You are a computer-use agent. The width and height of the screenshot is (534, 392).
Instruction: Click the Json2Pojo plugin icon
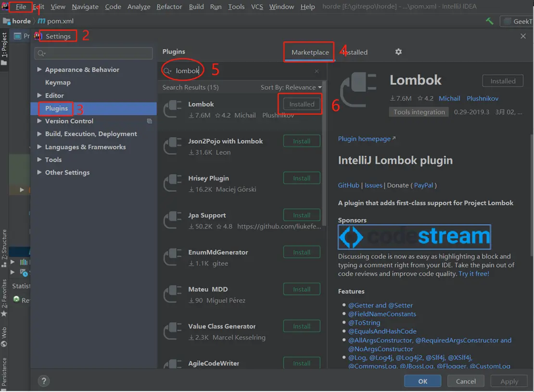point(172,145)
